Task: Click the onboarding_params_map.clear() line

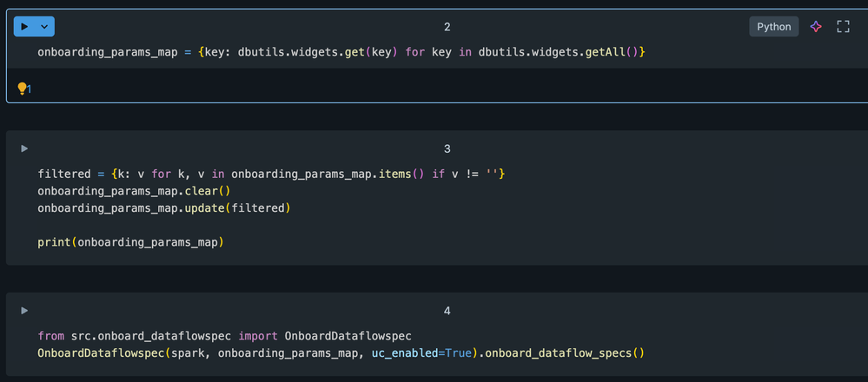Action: (135, 191)
